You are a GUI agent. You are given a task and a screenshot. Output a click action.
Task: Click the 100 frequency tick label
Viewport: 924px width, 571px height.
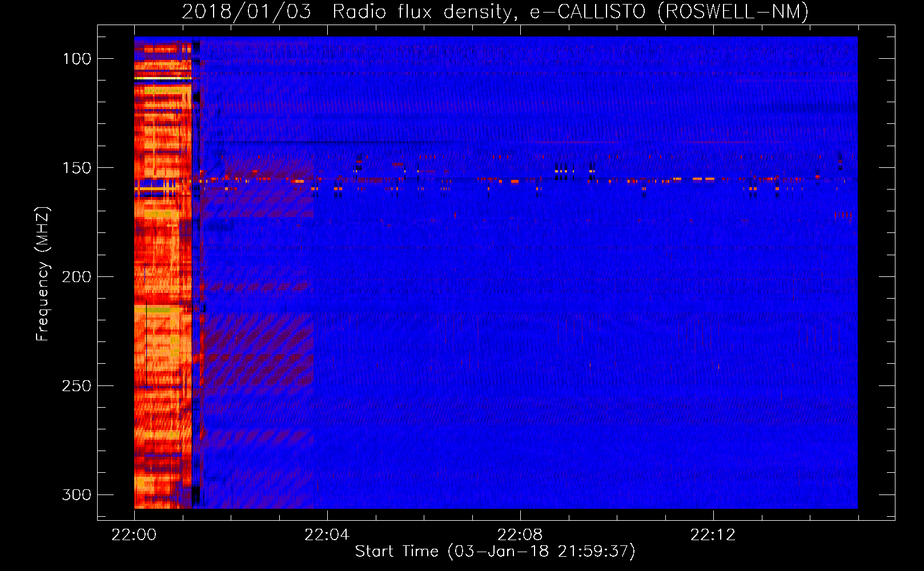(77, 59)
